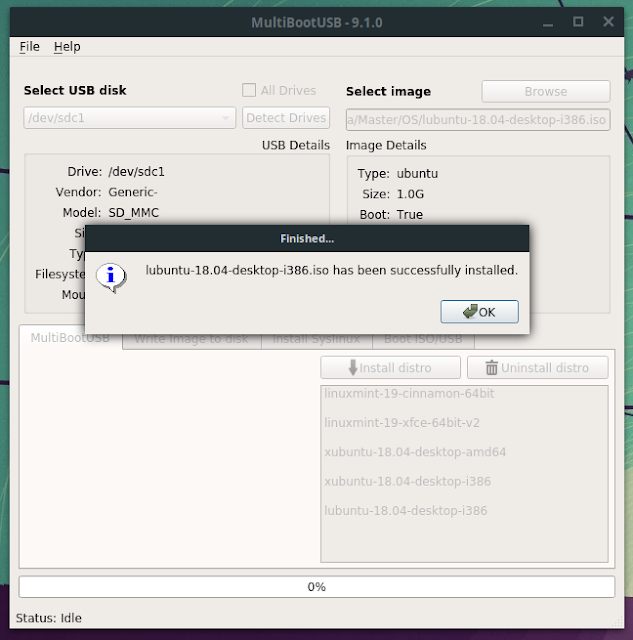This screenshot has width=633, height=640.
Task: Click the ISO image path field
Action: (478, 120)
